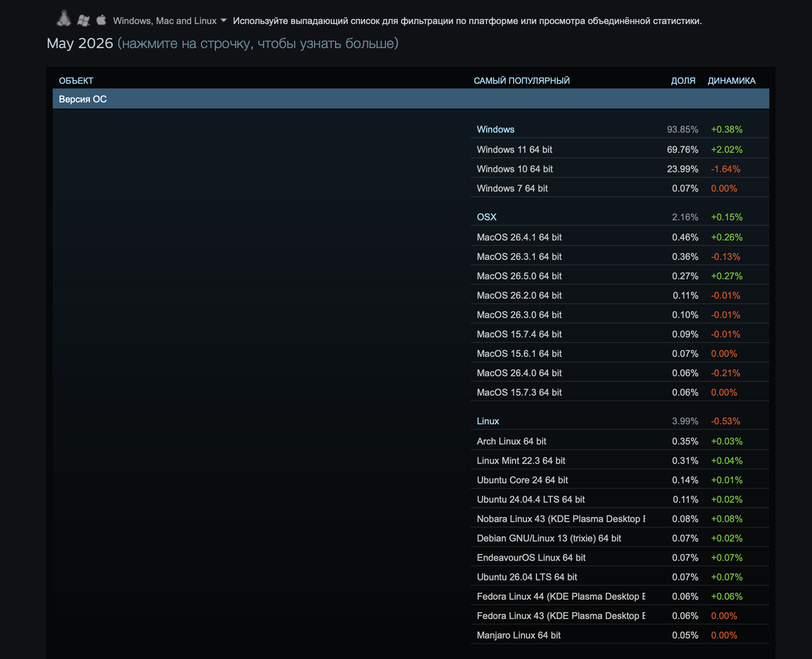Click the MacOS 15.7.3 64 bit row

click(x=620, y=392)
